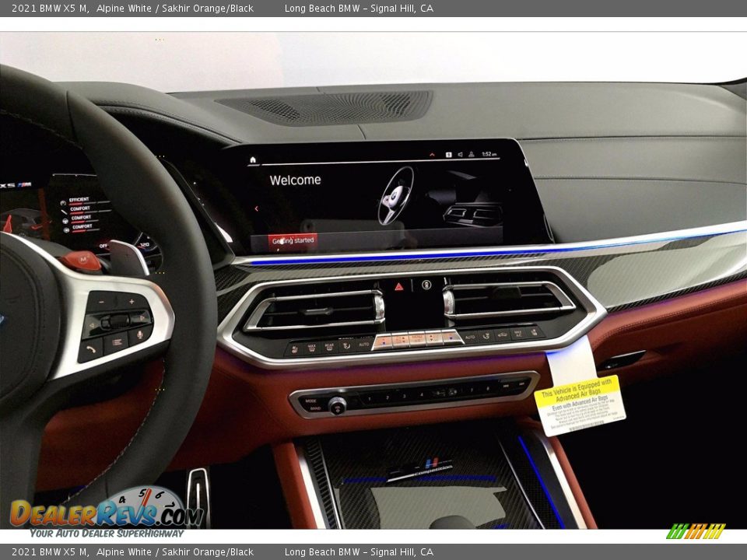Push the left air distribution button
The height and width of the screenshot is (560, 747).
point(346,345)
